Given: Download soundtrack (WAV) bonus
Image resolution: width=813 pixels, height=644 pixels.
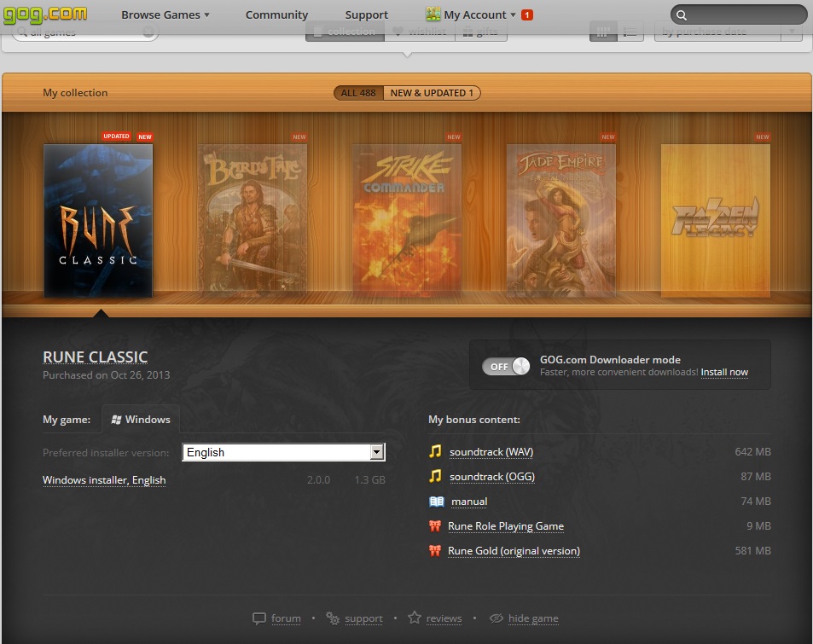Looking at the screenshot, I should pyautogui.click(x=491, y=451).
